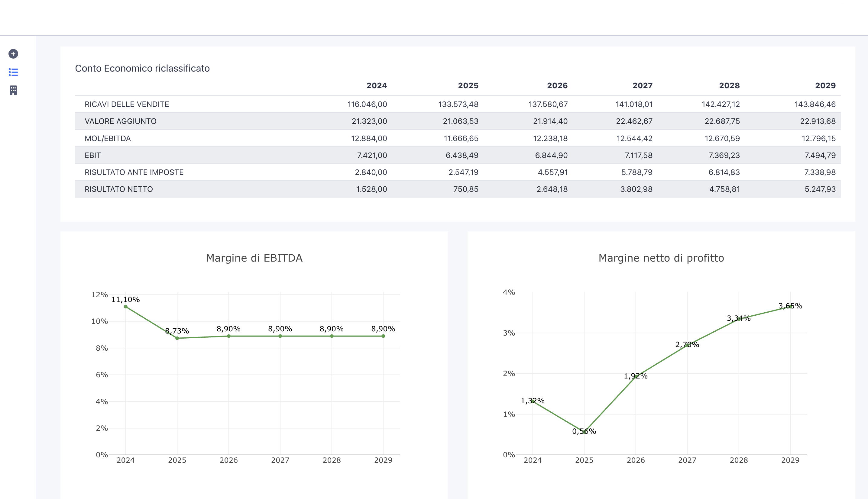
Task: Click the 3,65% data point on profit chart
Action: 790,306
